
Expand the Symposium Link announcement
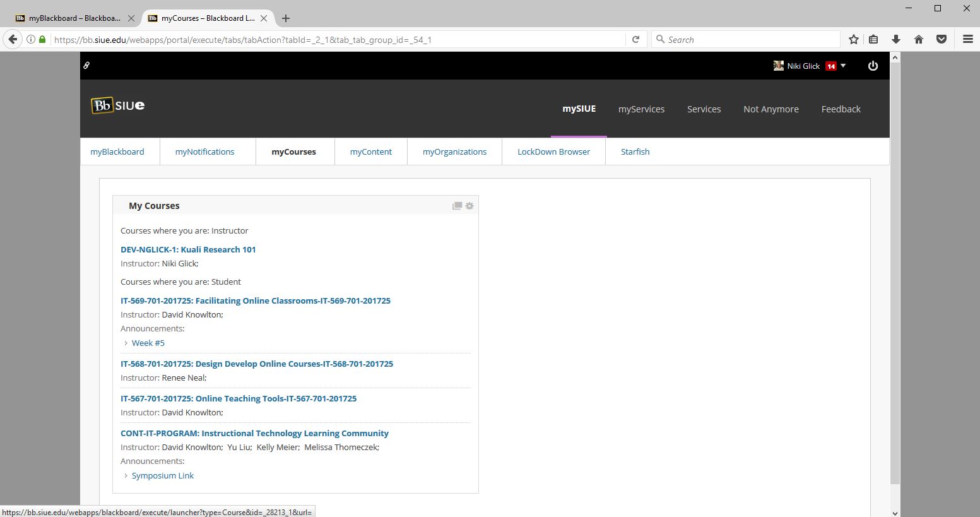(x=162, y=475)
